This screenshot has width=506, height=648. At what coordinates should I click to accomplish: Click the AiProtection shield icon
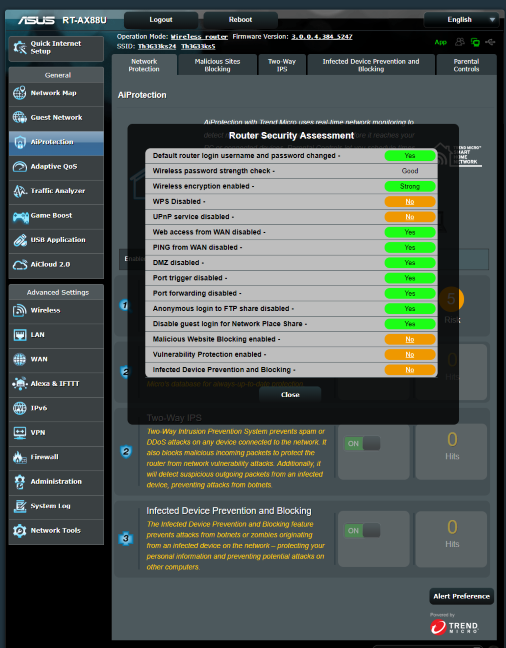tap(19, 142)
